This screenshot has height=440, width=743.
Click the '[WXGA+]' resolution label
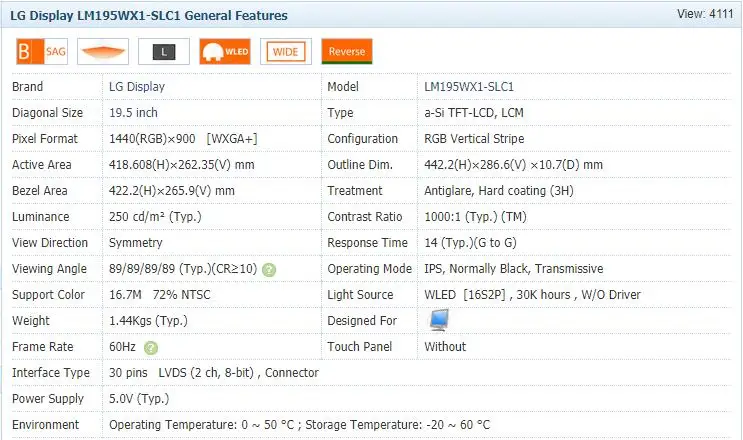point(232,139)
